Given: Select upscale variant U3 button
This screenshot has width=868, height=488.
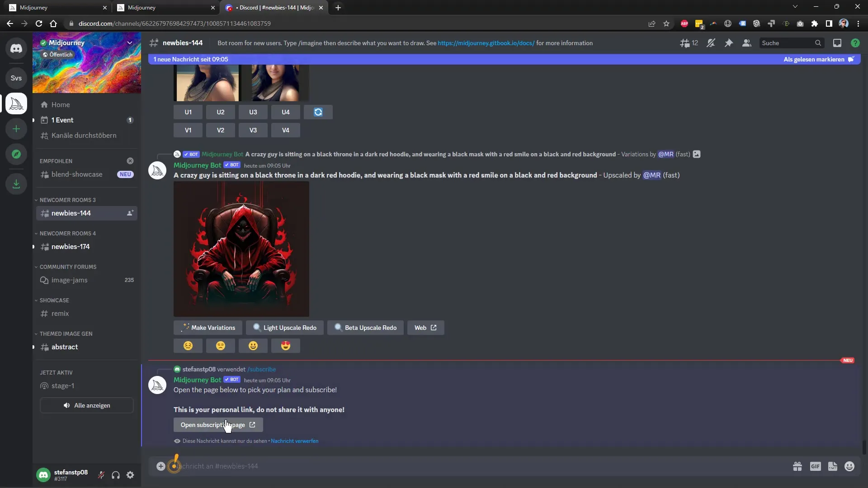Looking at the screenshot, I should 253,112.
